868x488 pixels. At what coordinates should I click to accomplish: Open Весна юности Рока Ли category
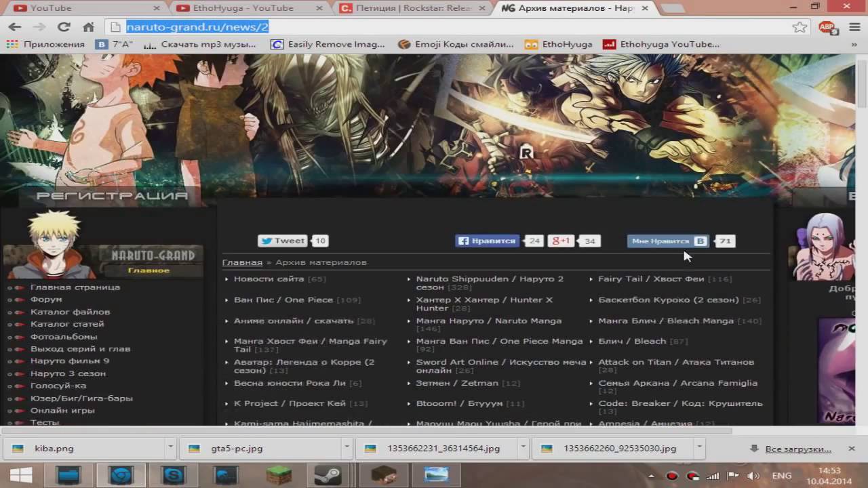(x=290, y=383)
